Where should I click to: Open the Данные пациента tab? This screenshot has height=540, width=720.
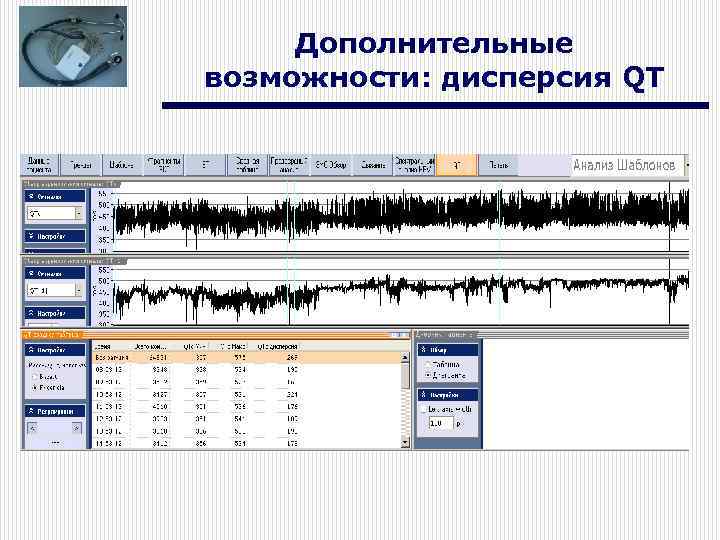[x=40, y=165]
